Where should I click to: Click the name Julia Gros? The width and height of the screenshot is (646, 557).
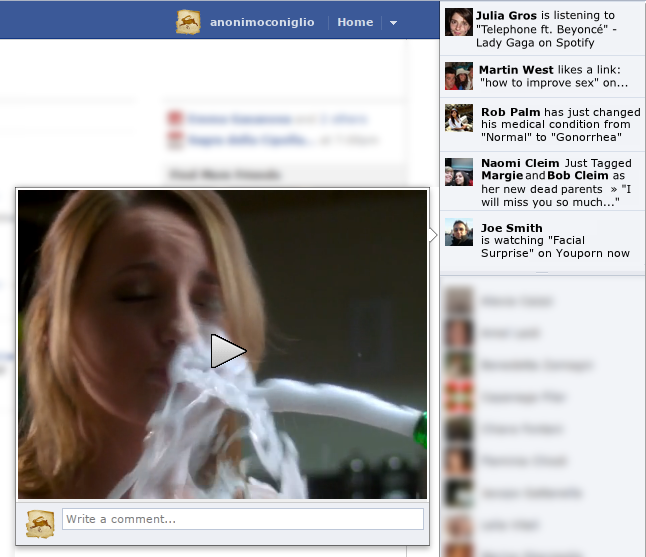(x=506, y=16)
